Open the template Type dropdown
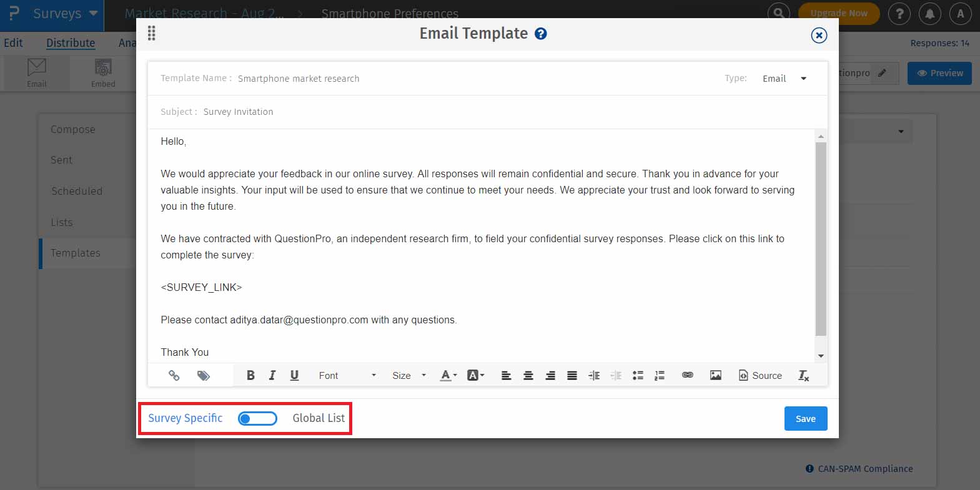This screenshot has width=980, height=490. (x=784, y=79)
